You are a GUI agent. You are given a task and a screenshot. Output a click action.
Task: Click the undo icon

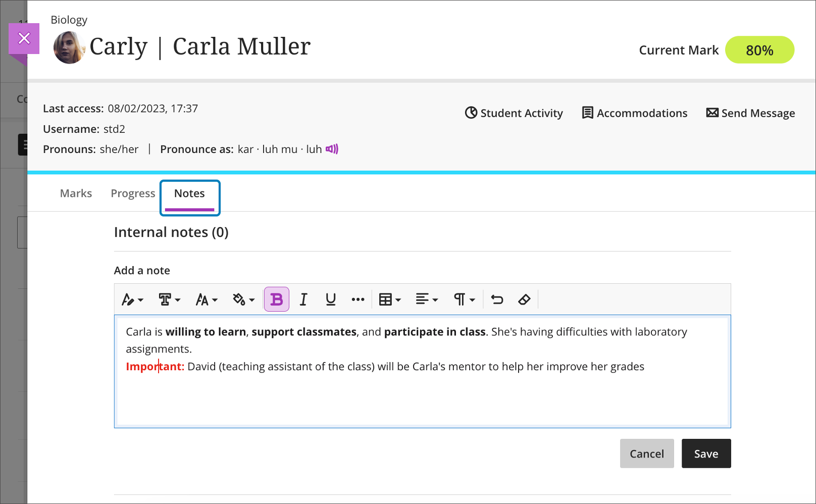(497, 299)
